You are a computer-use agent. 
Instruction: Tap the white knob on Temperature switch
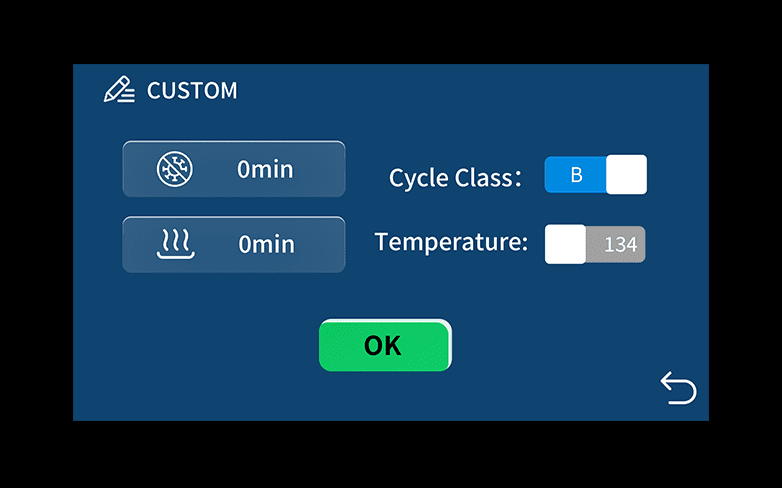pyautogui.click(x=565, y=244)
